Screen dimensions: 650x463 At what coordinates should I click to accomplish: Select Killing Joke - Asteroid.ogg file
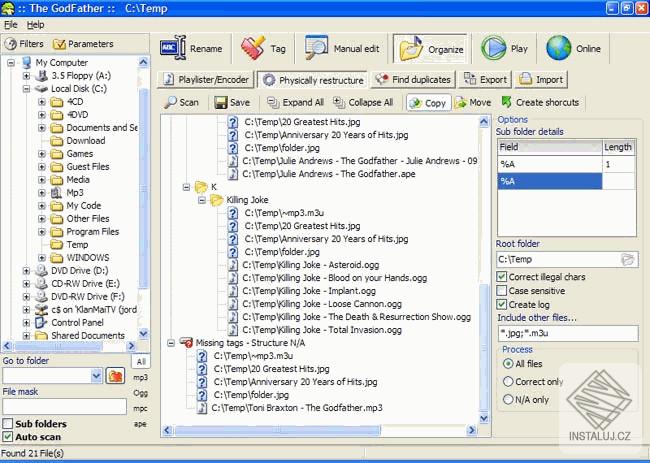311,265
